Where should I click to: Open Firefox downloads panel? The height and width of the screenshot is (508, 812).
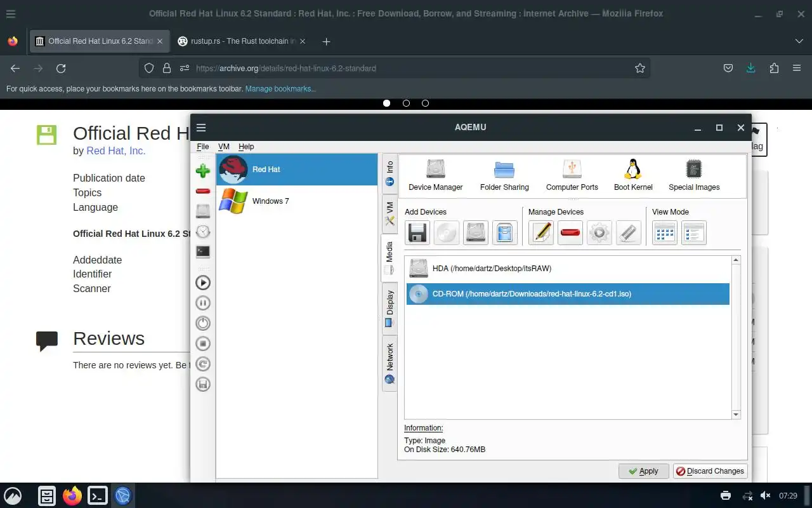coord(751,68)
